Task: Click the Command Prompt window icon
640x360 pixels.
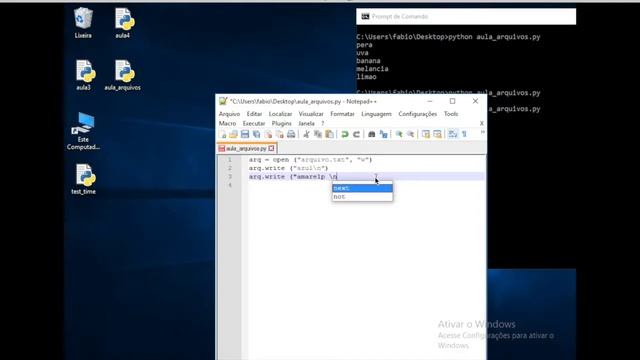Action: (x=365, y=17)
